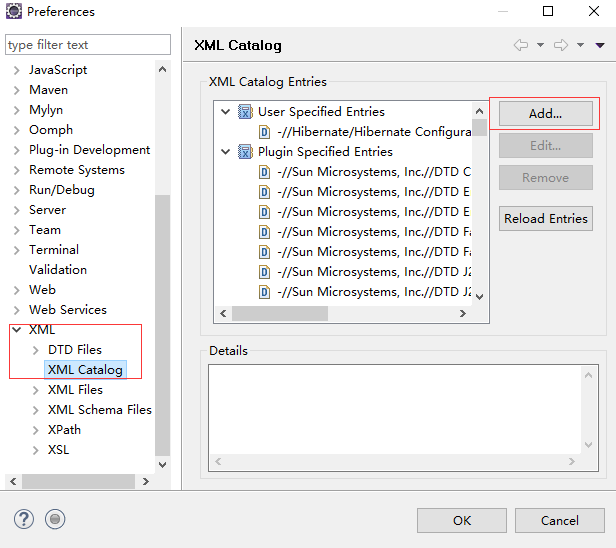Click the preferences tree vertical scrollbar thumb
The height and width of the screenshot is (548, 616).
[162, 325]
